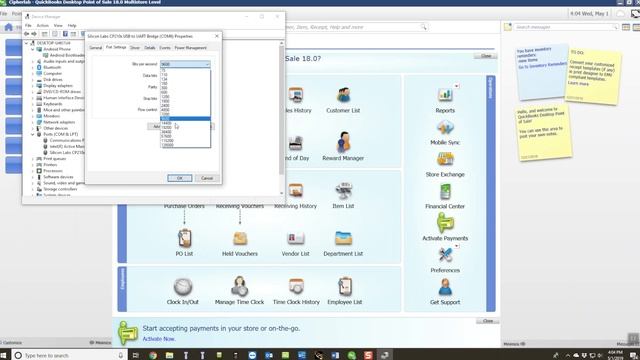
Task: Collapse the Ports (COM & LPT) node
Action: coord(33,134)
